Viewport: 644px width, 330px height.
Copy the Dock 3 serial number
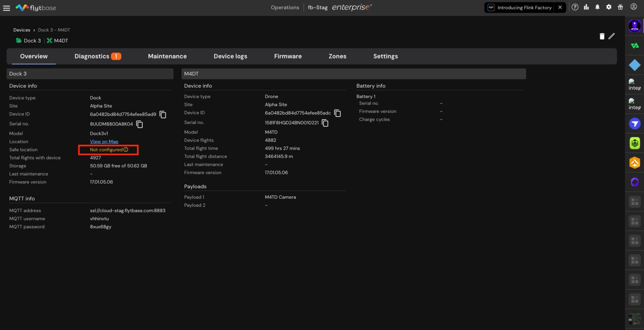pyautogui.click(x=140, y=124)
